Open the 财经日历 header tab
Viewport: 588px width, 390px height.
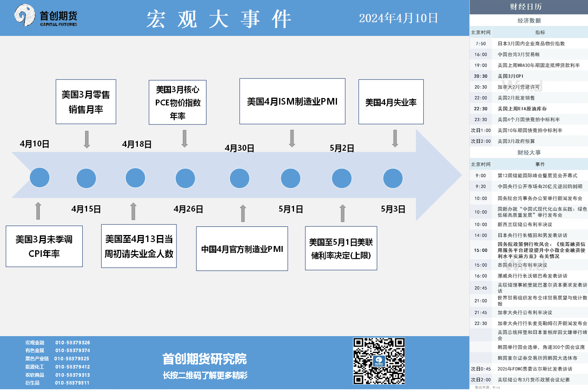tap(526, 7)
